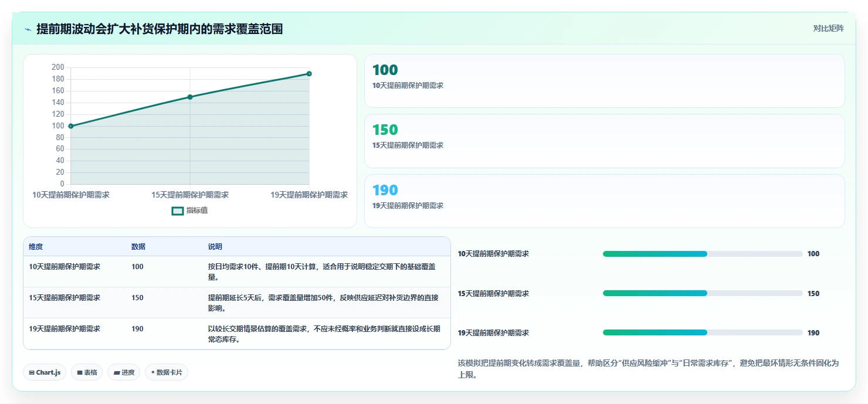Select the Chart.js tag chip
The height and width of the screenshot is (404, 868).
[x=45, y=372]
